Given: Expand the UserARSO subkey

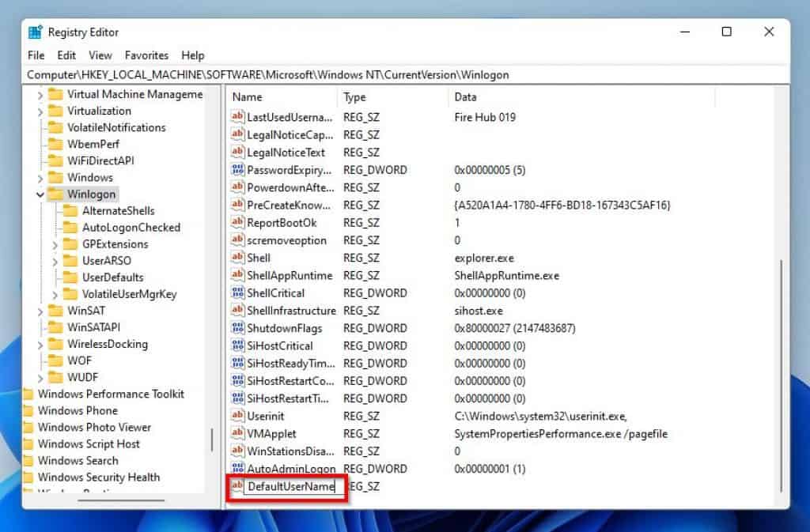Looking at the screenshot, I should (x=55, y=261).
